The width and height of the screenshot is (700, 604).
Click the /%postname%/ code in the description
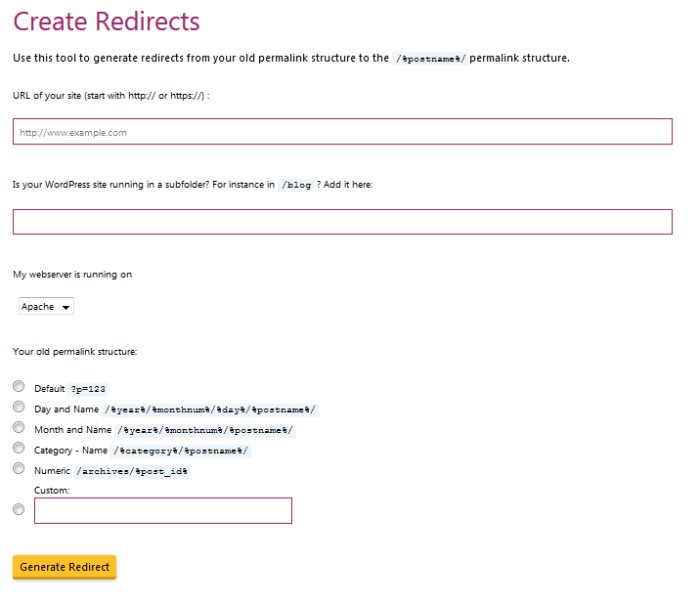coord(431,58)
